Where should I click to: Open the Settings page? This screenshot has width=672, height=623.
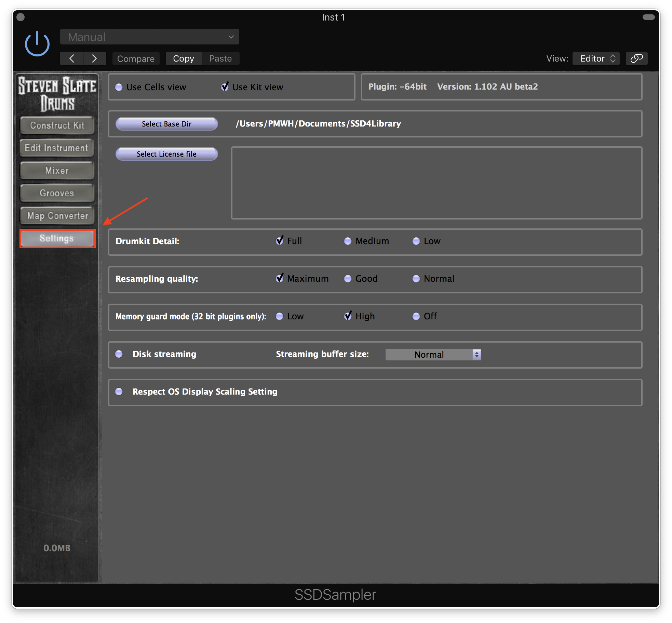[x=57, y=238]
